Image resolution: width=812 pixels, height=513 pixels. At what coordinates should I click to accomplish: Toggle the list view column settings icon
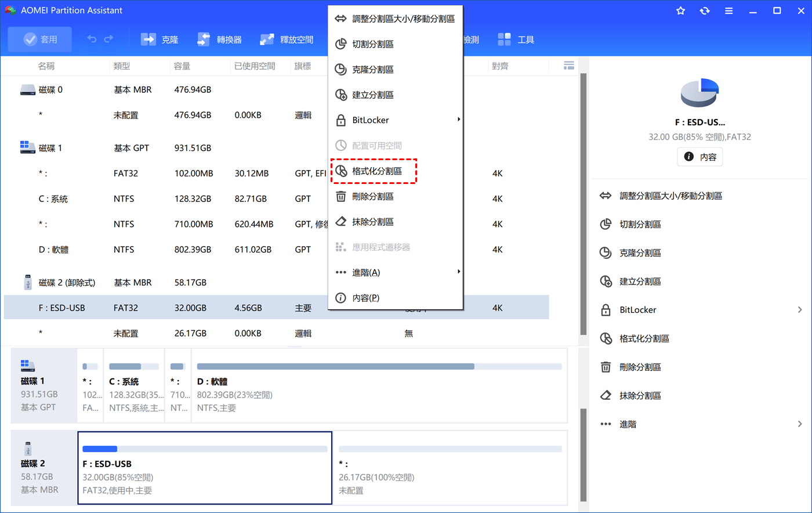click(x=569, y=66)
